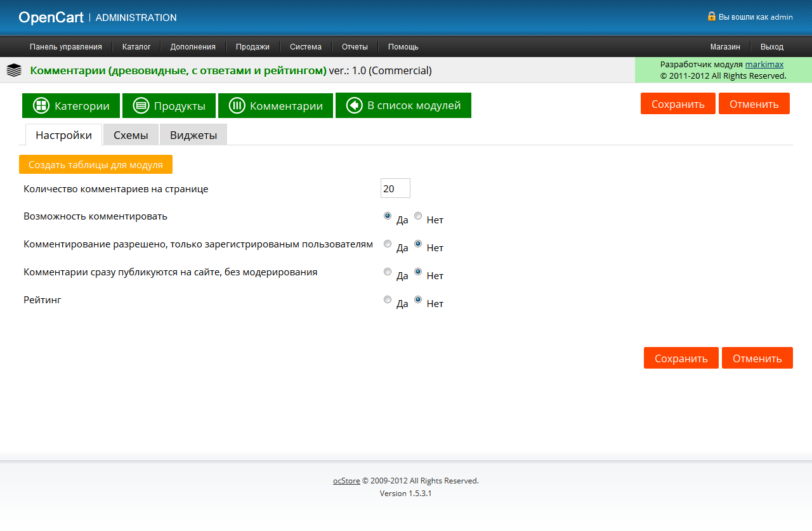This screenshot has height=531, width=812.
Task: Click the lock icon beside admin login text
Action: (x=712, y=16)
